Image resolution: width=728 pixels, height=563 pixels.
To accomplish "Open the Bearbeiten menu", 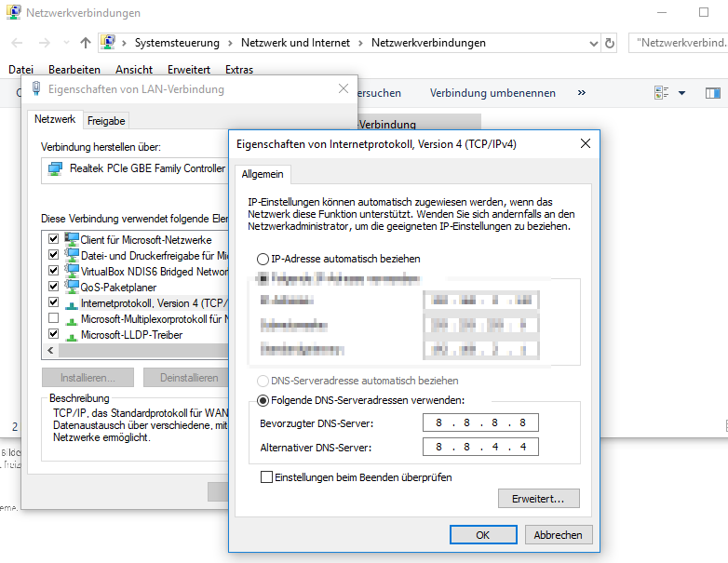I will point(74,70).
